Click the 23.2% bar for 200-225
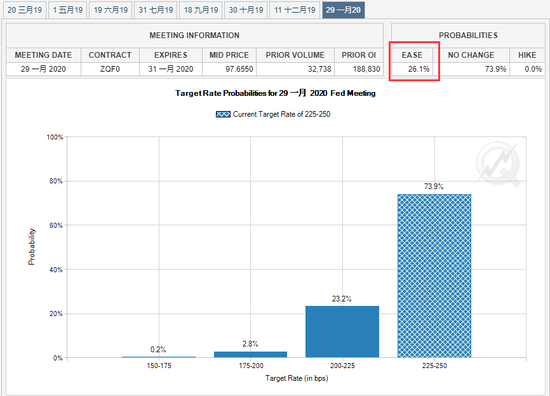 click(x=342, y=332)
